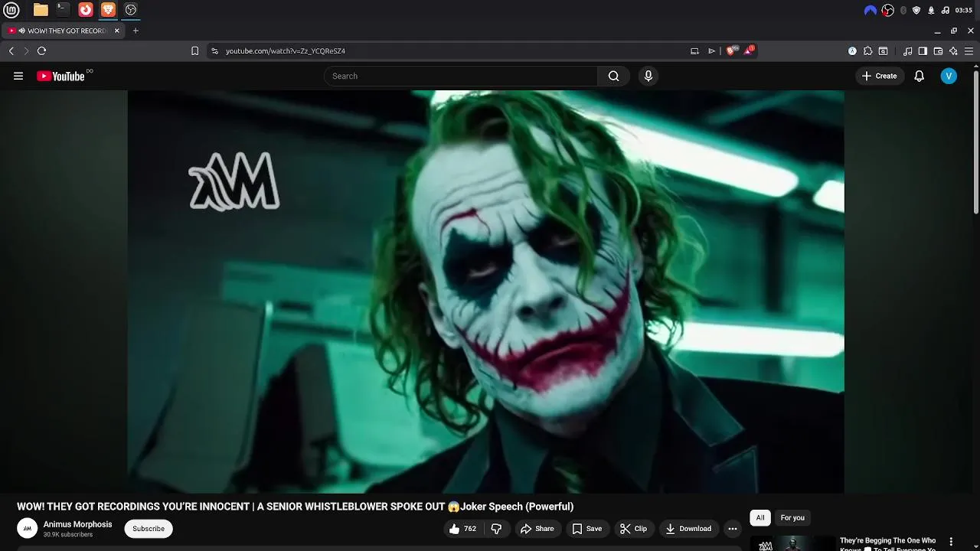
Task: Click the NordVPN tray icon
Action: coord(871,10)
